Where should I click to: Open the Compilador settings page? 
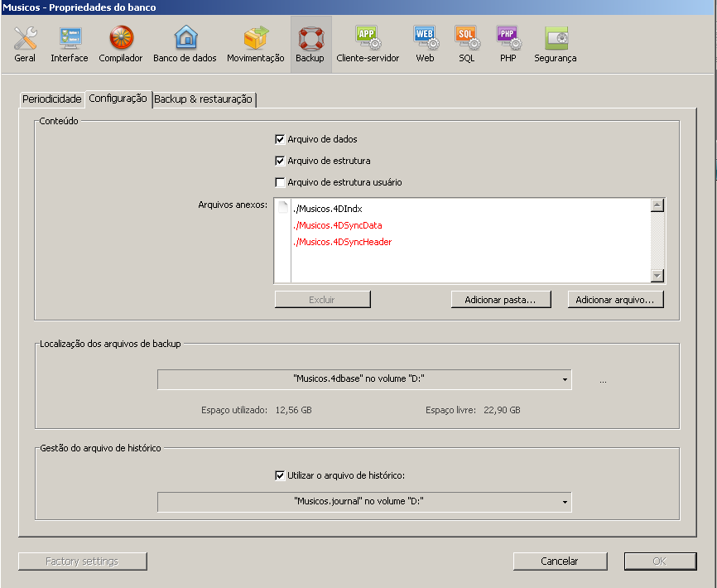coord(121,45)
